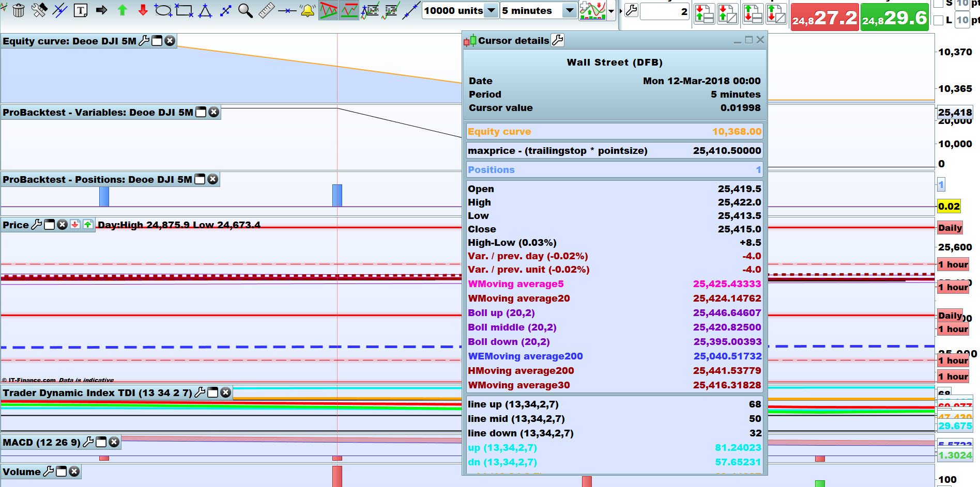Click the trash bin delete icon

(19, 10)
